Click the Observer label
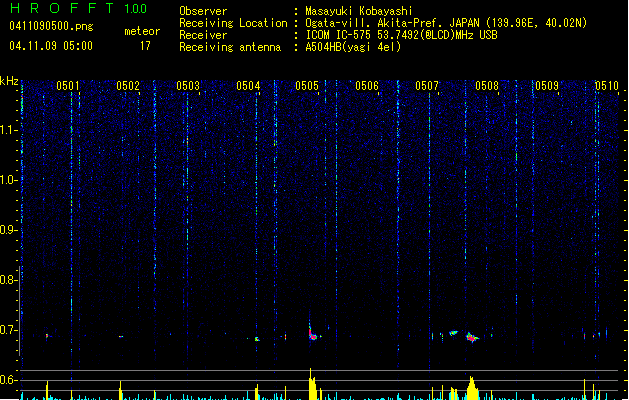The image size is (629, 400). [203, 11]
